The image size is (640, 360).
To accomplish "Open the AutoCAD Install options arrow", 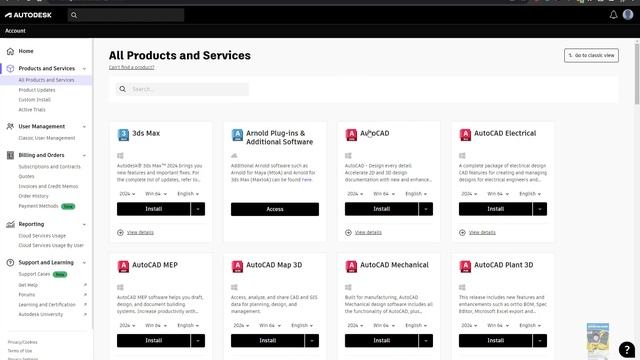I will [426, 209].
